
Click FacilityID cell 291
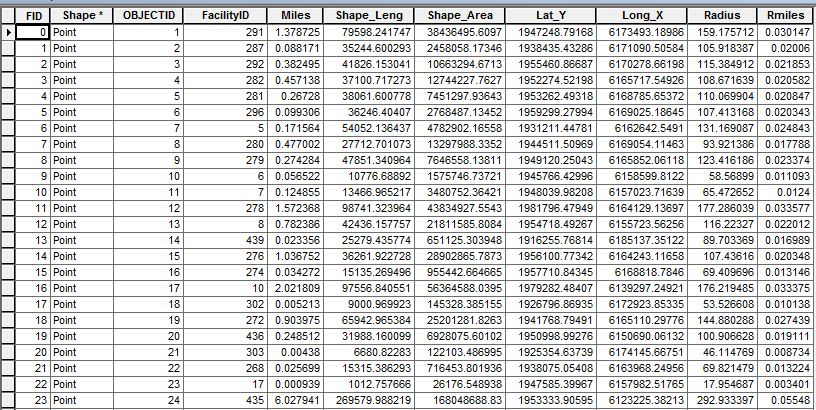coord(225,32)
